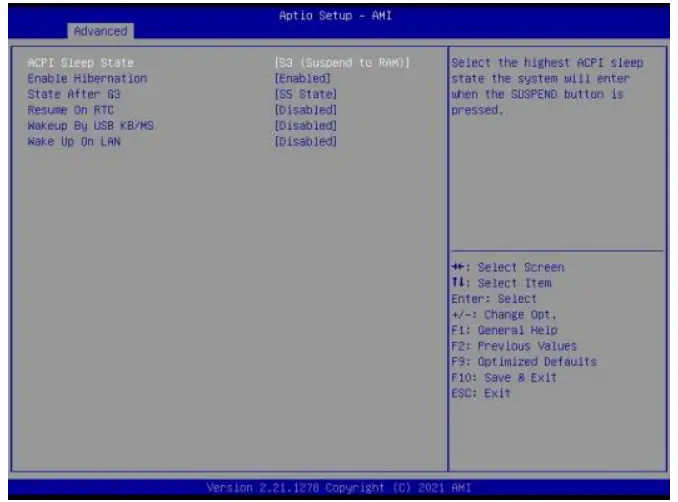The width and height of the screenshot is (678, 502).
Task: Select the ACPI Sleep State label
Action: click(80, 63)
